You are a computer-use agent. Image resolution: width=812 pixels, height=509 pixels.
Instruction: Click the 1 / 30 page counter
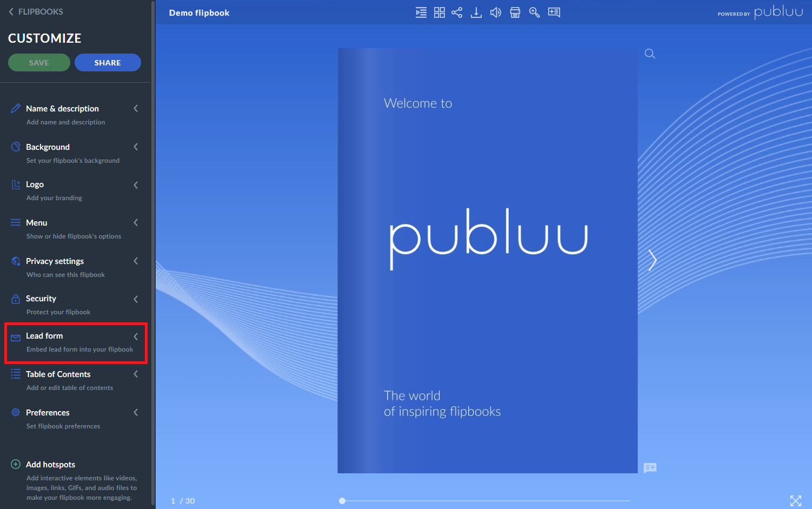point(183,501)
